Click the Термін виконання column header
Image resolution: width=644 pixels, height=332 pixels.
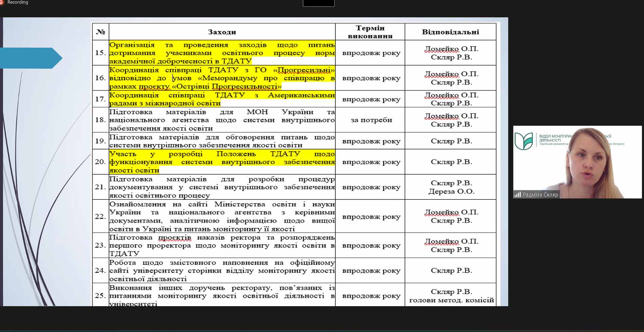coord(370,32)
